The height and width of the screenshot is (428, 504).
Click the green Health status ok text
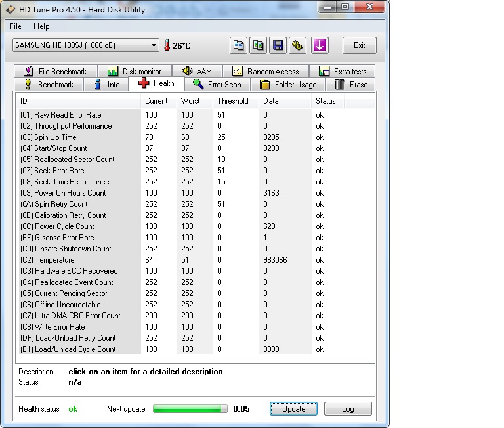click(73, 409)
